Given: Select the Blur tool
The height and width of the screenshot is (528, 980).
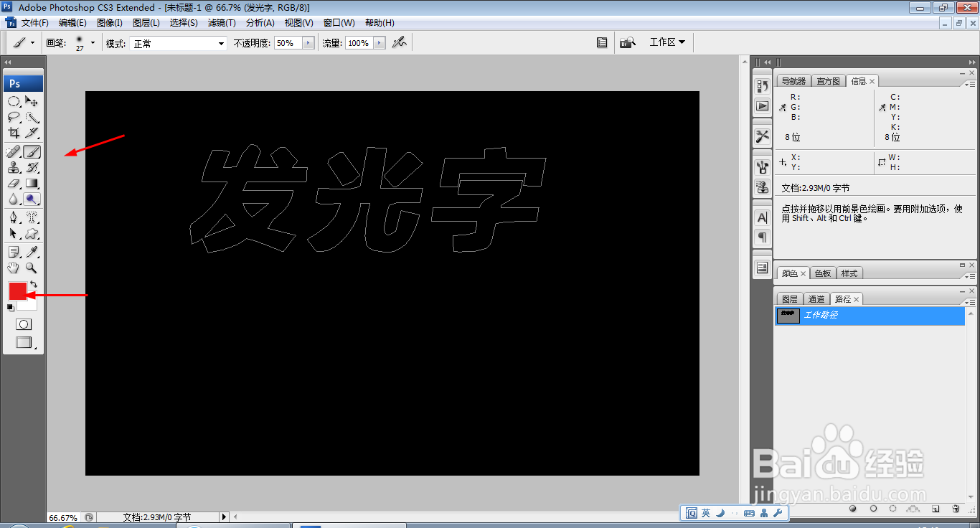Looking at the screenshot, I should click(14, 199).
